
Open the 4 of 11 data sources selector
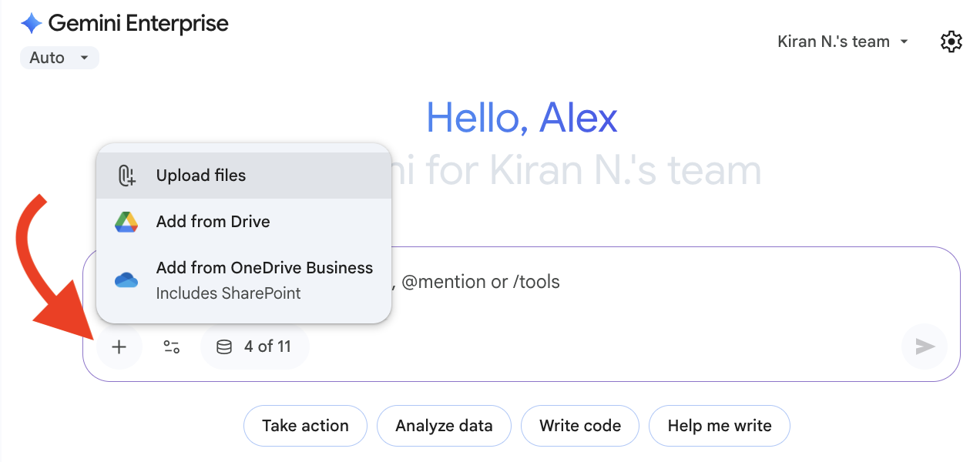coord(255,346)
